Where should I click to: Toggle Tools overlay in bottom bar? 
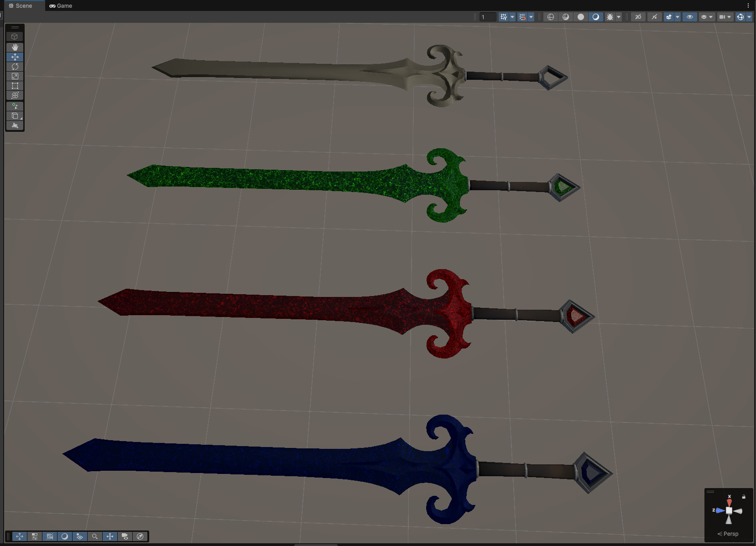pyautogui.click(x=20, y=536)
